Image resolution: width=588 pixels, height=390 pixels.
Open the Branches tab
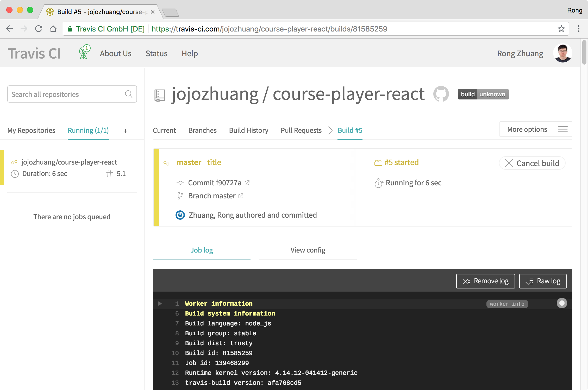202,130
